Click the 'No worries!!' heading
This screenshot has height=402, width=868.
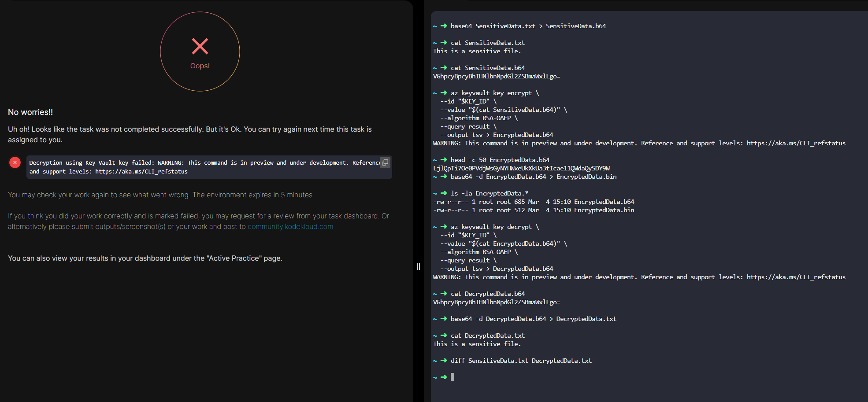pyautogui.click(x=30, y=112)
